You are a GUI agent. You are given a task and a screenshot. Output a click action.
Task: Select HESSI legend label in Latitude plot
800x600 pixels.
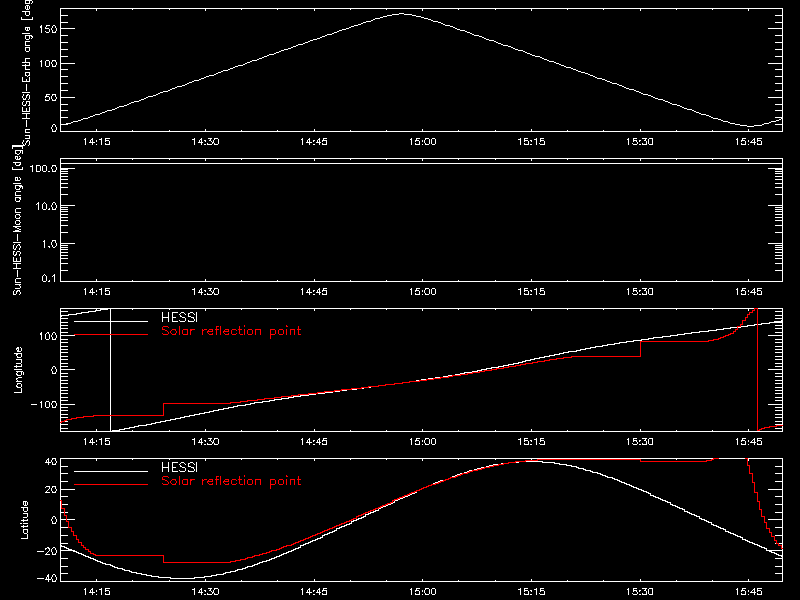pos(179,467)
